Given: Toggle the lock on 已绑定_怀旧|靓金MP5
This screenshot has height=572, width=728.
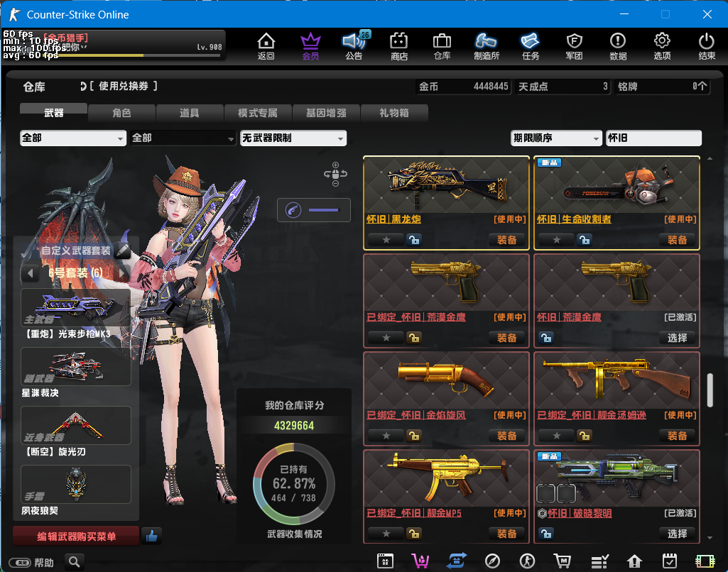Looking at the screenshot, I should (x=413, y=534).
